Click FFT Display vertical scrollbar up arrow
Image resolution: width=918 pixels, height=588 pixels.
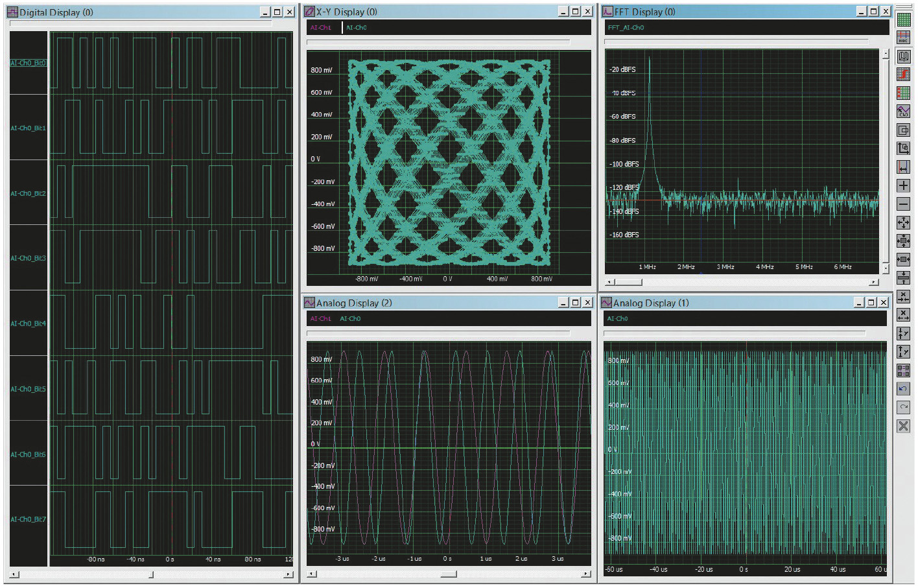886,54
